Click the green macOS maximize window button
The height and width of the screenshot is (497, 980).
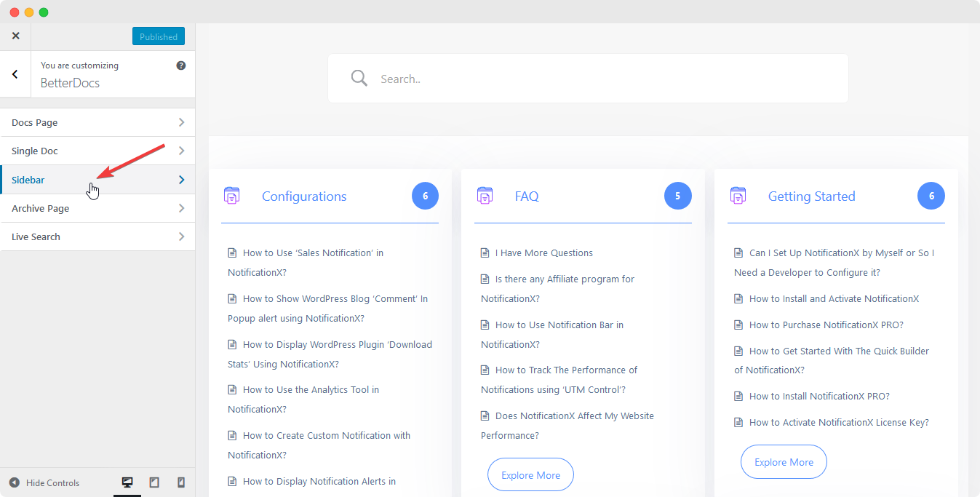click(x=44, y=12)
